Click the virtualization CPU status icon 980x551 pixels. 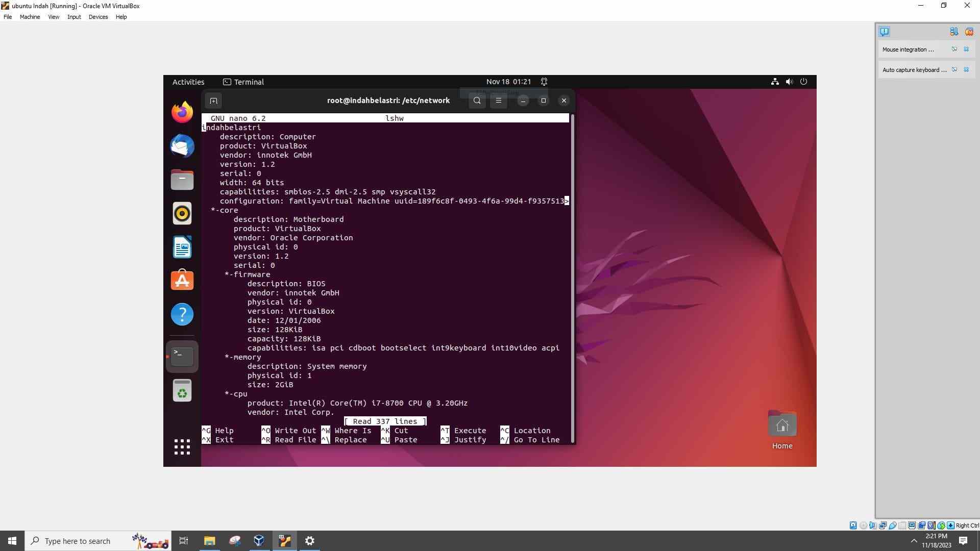point(932,525)
